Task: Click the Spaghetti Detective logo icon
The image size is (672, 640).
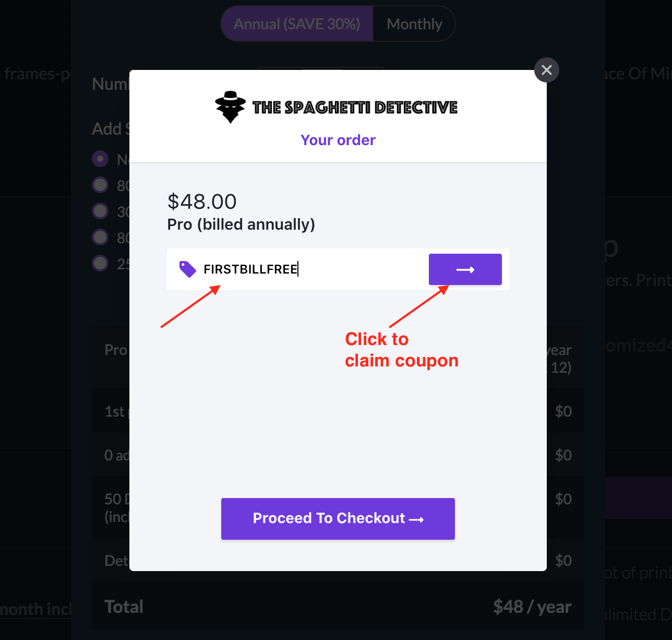Action: [230, 107]
